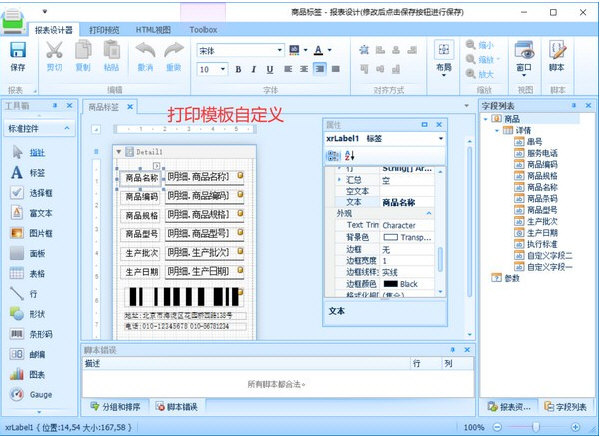Select the Gauge control in toolbox
Screen dimensions: 600x437
(x=17, y=394)
